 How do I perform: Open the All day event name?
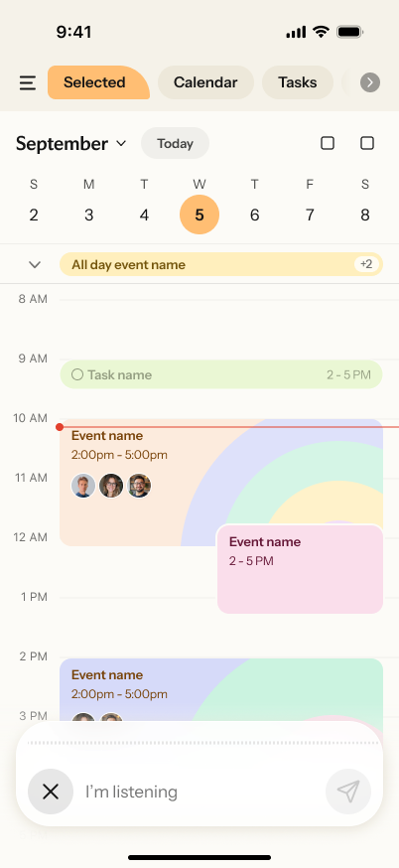click(221, 264)
